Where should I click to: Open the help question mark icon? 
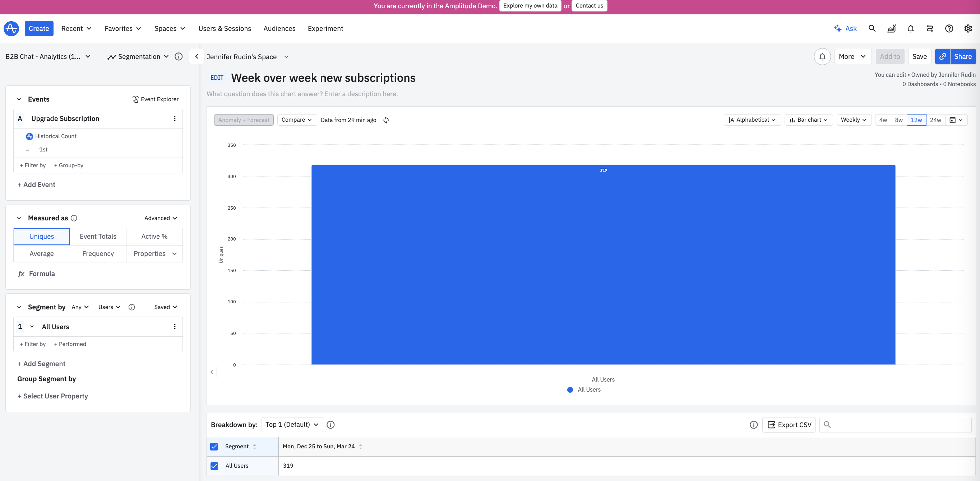(949, 28)
